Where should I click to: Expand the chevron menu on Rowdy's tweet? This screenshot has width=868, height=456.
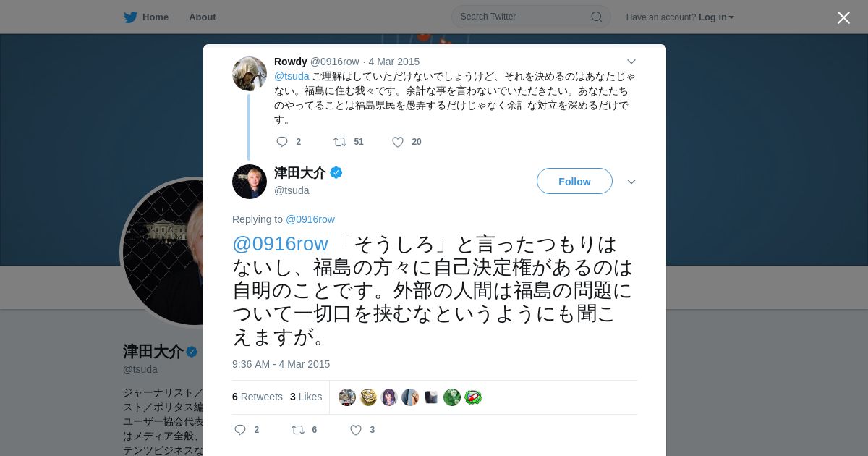click(631, 62)
